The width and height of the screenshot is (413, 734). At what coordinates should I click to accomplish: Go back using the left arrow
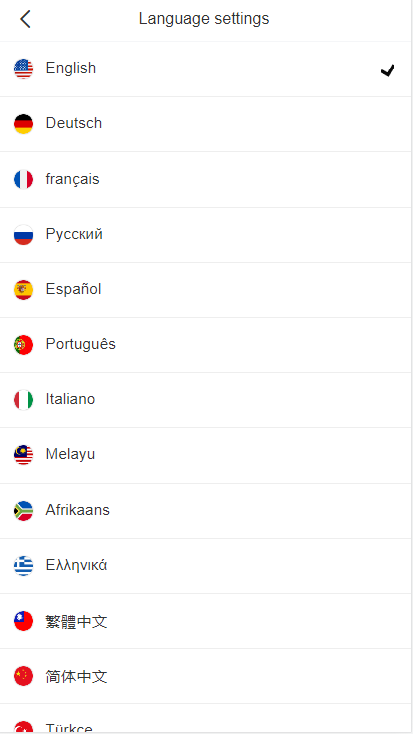(25, 19)
